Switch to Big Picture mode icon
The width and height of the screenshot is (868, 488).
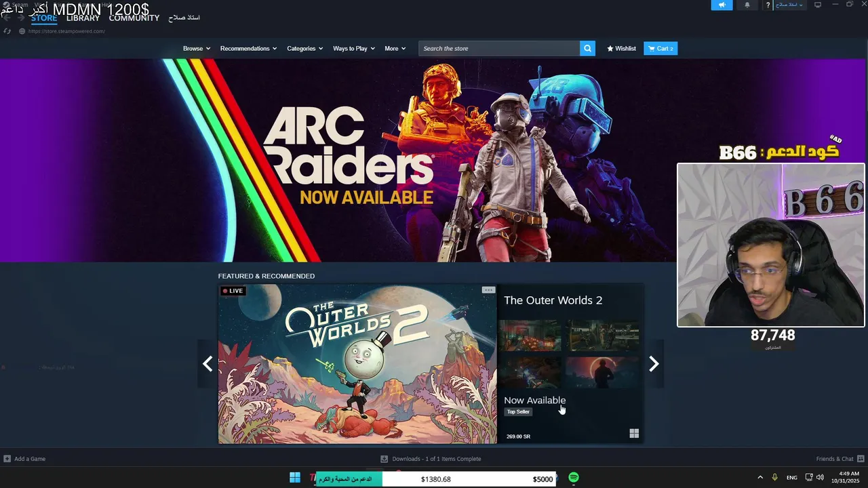coord(818,5)
